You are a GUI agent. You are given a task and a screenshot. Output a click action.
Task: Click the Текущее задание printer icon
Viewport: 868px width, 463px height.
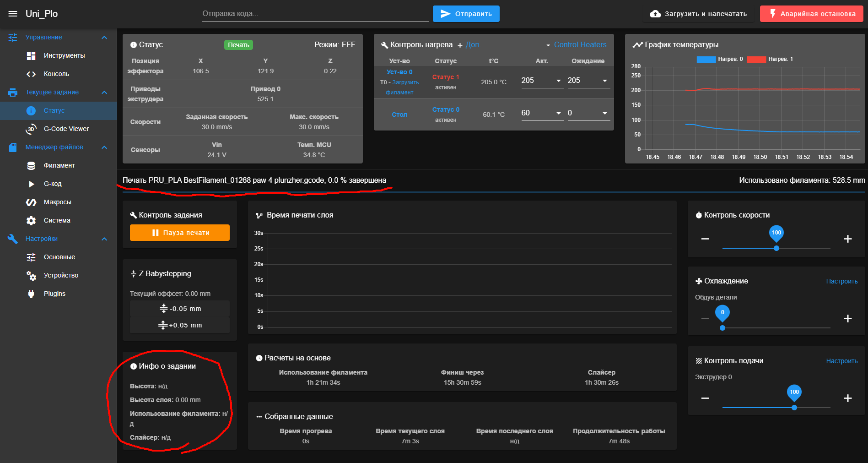pos(13,92)
